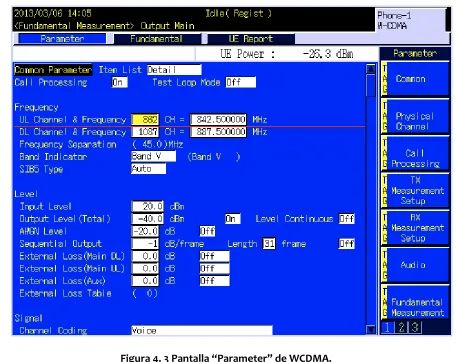Image resolution: width=456 pixels, height=362 pixels.
Task: Edit UL frequency 842.500000 MHz field
Action: [218, 119]
